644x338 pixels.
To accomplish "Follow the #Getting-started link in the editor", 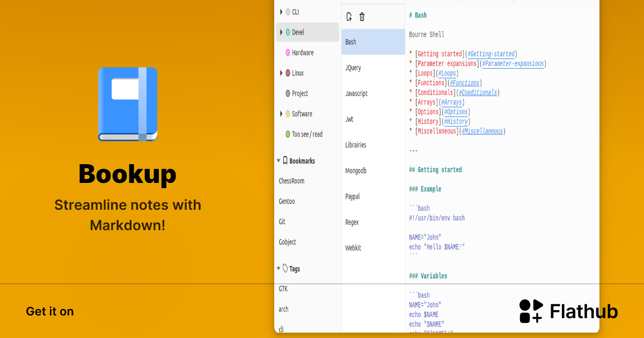I will point(491,54).
